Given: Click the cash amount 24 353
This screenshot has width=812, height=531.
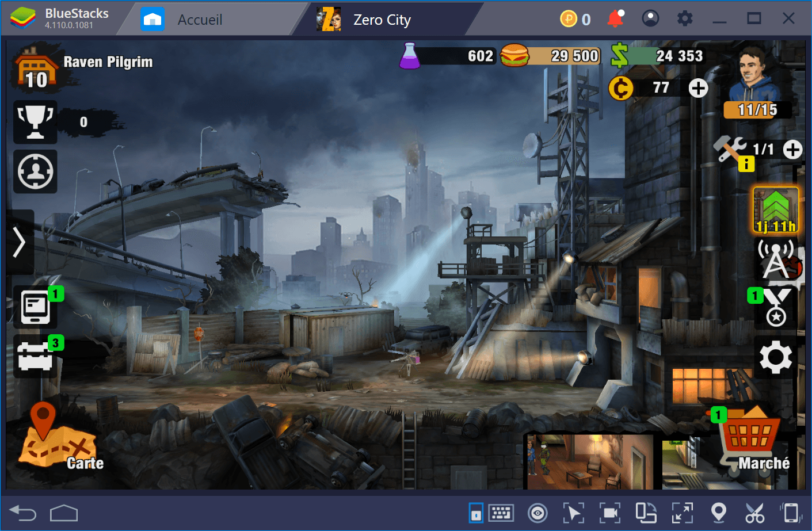Looking at the screenshot, I should pyautogui.click(x=680, y=56).
